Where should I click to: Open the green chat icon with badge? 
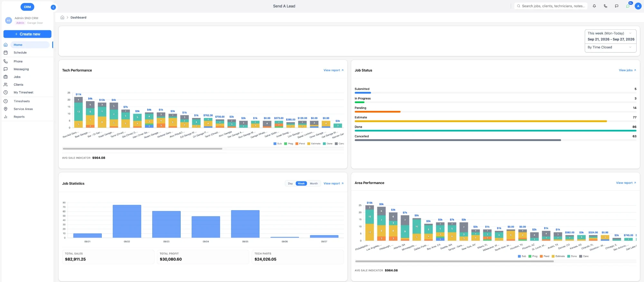pos(628,6)
